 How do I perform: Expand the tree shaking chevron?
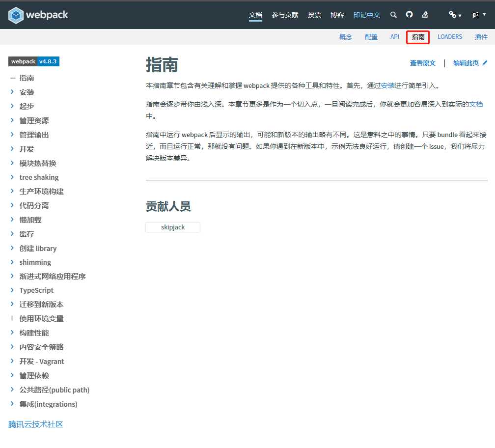(12, 177)
